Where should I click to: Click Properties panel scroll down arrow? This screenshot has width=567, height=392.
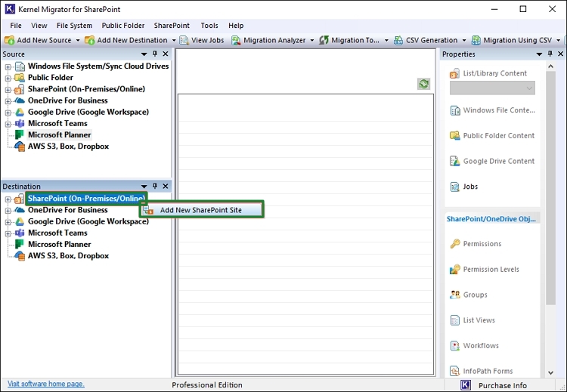tap(550, 372)
